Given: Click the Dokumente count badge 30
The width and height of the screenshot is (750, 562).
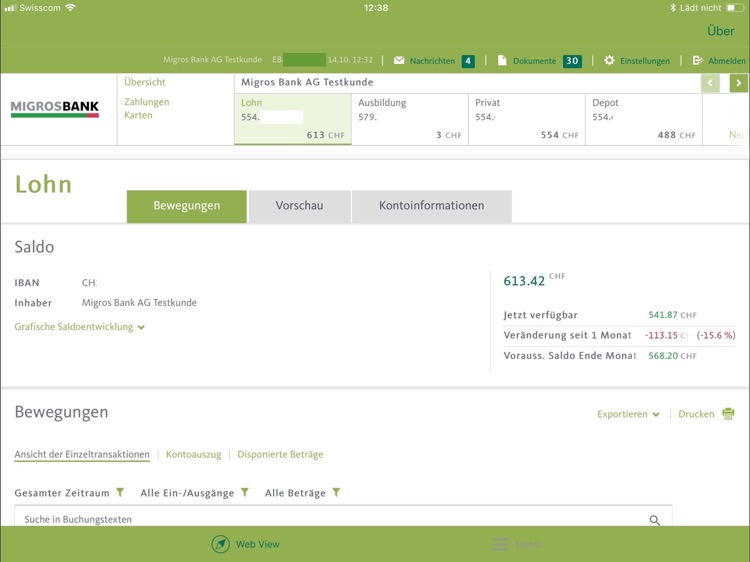Looking at the screenshot, I should 572,61.
